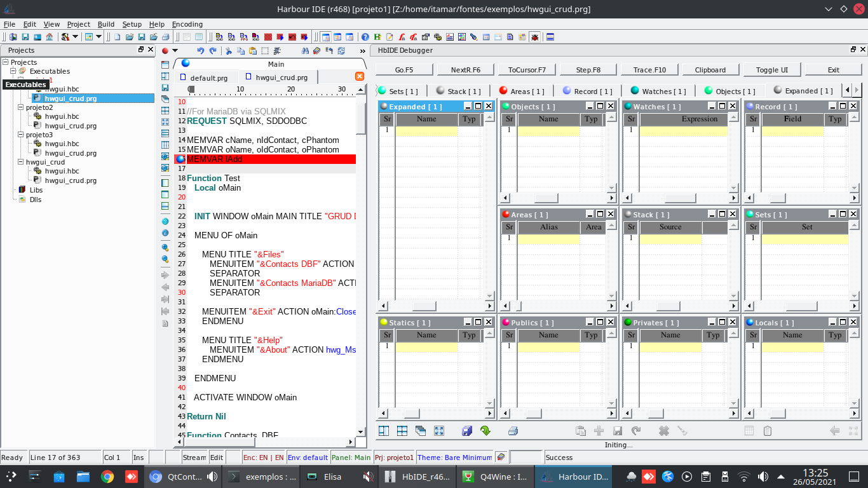Collapse the projeto2 tree node
The width and height of the screenshot is (868, 488).
(21, 107)
